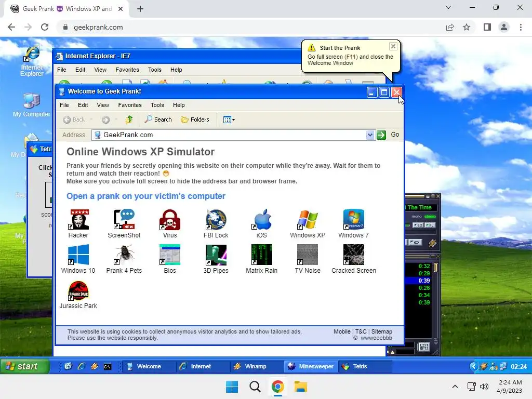The width and height of the screenshot is (532, 399).
Task: Switch to Minesweeper taskbar button
Action: click(x=311, y=366)
